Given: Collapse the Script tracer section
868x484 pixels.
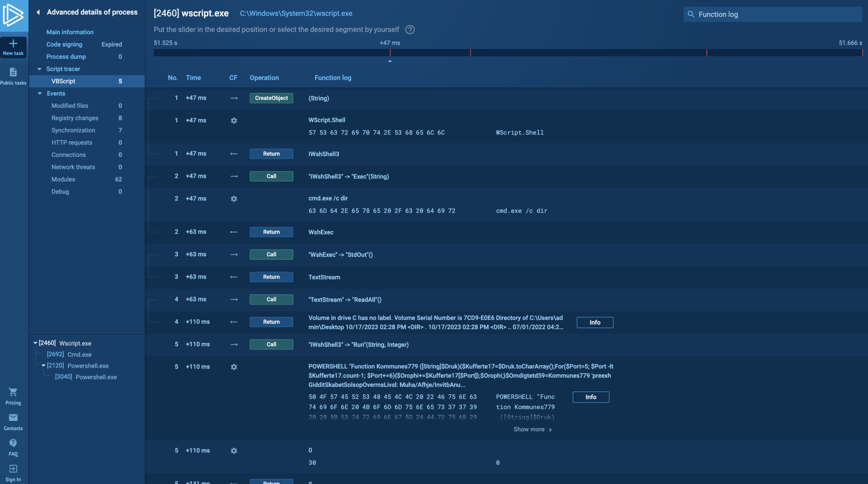Looking at the screenshot, I should tap(39, 69).
